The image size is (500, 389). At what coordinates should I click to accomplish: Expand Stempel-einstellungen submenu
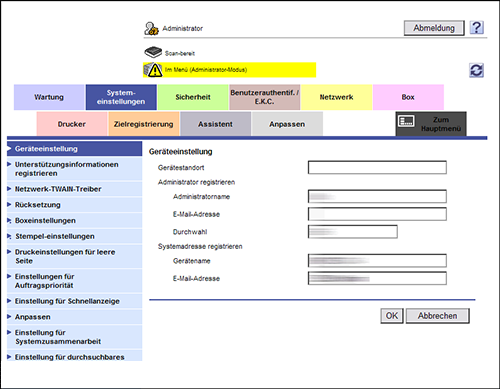click(x=74, y=236)
